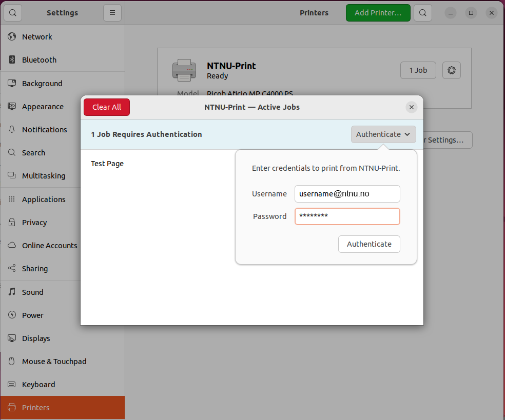Viewport: 505px width, 420px height.
Task: Click the Network globe icon in sidebar
Action: (x=12, y=37)
